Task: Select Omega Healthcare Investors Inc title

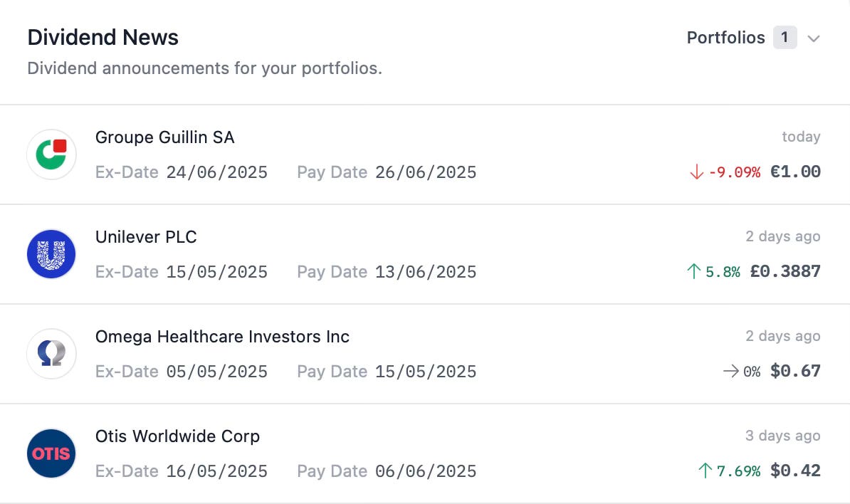Action: pyautogui.click(x=222, y=337)
